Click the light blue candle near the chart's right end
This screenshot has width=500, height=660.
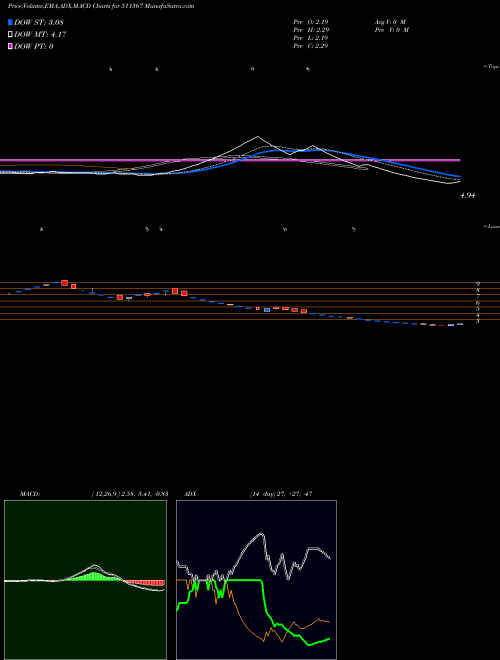click(451, 325)
